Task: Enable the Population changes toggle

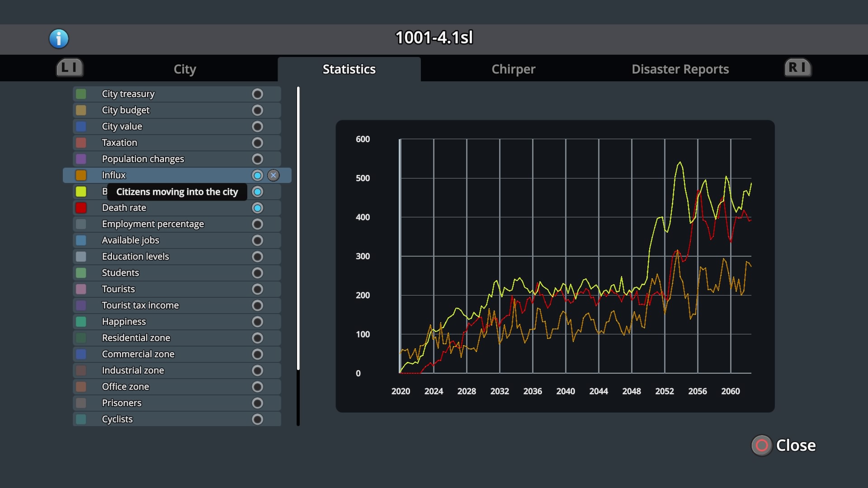Action: tap(257, 159)
